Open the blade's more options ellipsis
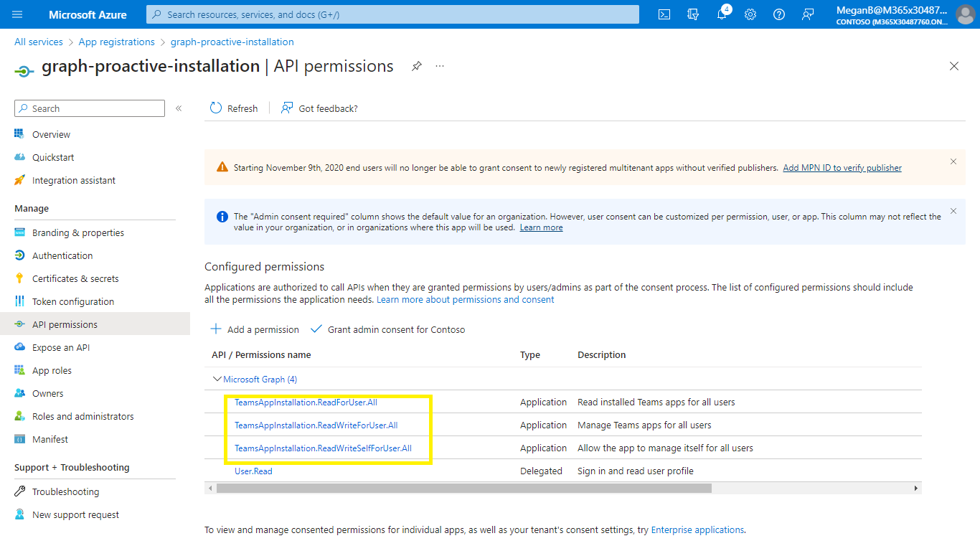This screenshot has height=551, width=980. click(440, 66)
